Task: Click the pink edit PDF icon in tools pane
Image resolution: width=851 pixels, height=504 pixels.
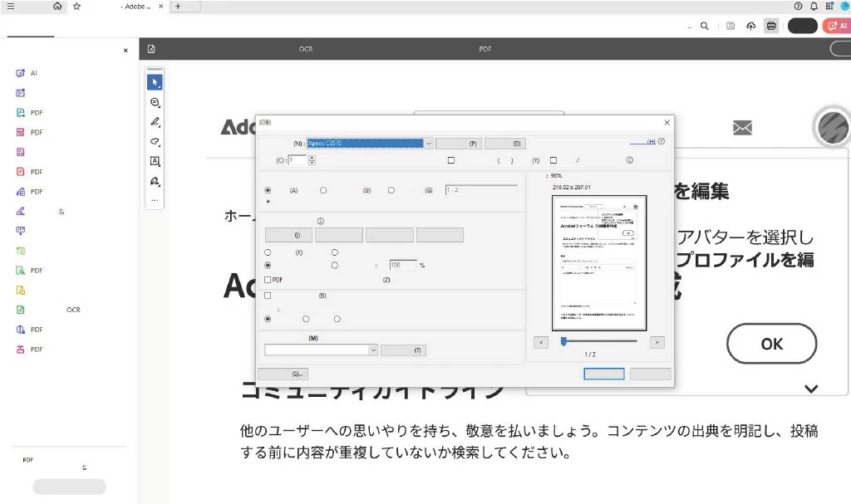Action: pyautogui.click(x=21, y=132)
